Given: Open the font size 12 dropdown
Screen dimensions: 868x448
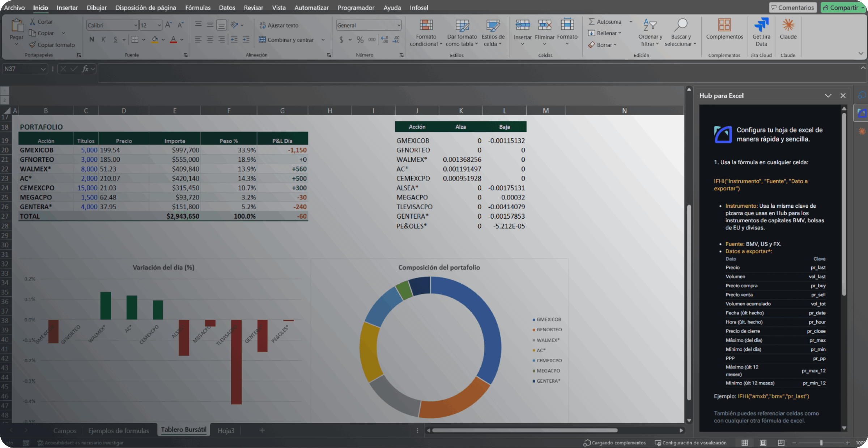Looking at the screenshot, I should [159, 25].
